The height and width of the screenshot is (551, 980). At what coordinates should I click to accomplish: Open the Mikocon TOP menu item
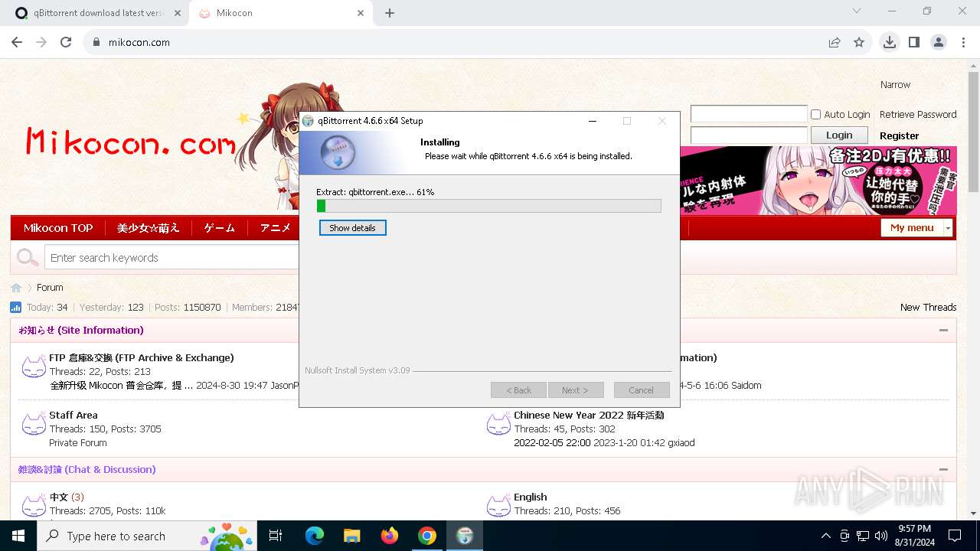(x=58, y=228)
